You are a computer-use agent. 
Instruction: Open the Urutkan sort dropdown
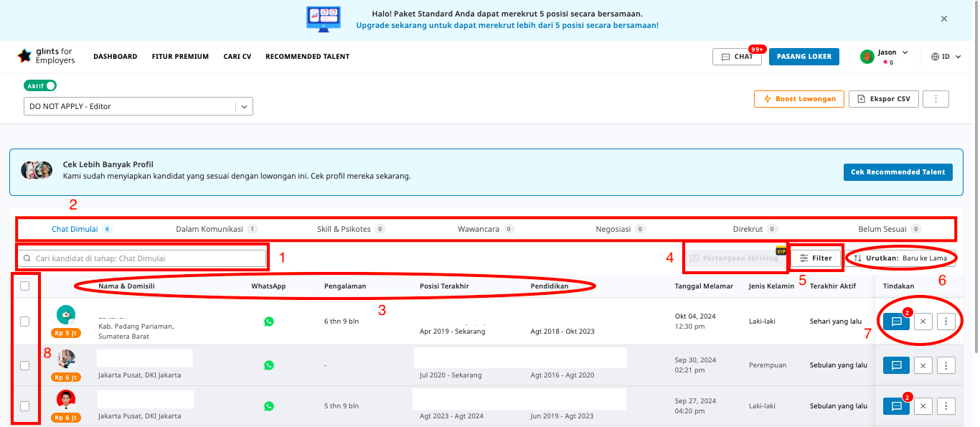pyautogui.click(x=900, y=258)
